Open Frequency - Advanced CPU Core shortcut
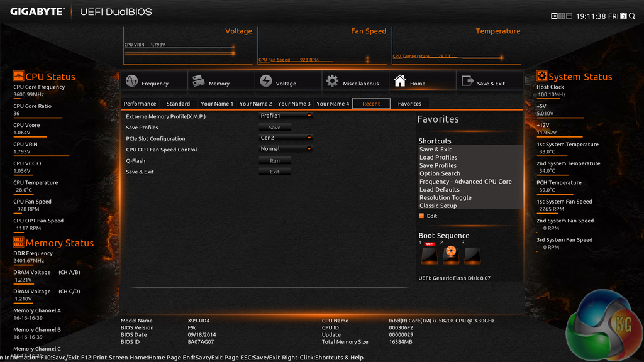 tap(465, 182)
